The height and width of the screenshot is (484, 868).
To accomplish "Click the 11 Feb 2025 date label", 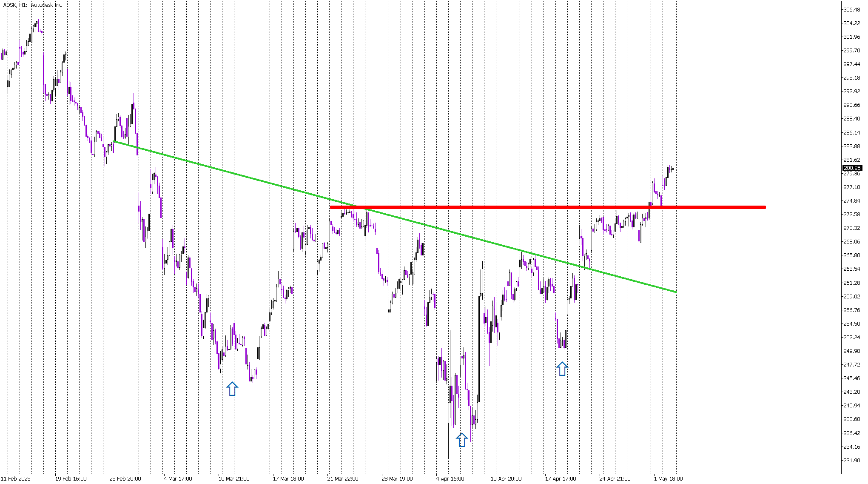I will click(x=16, y=479).
